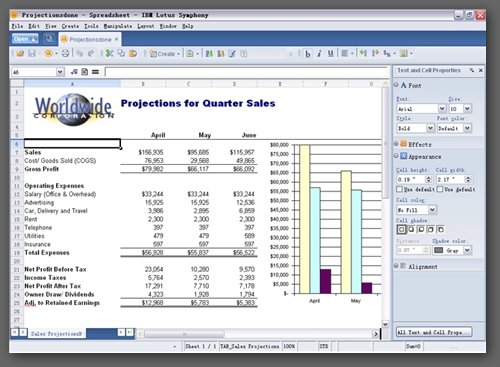
Task: Select the first no-shadow Cell shadow option
Action: pos(402,229)
